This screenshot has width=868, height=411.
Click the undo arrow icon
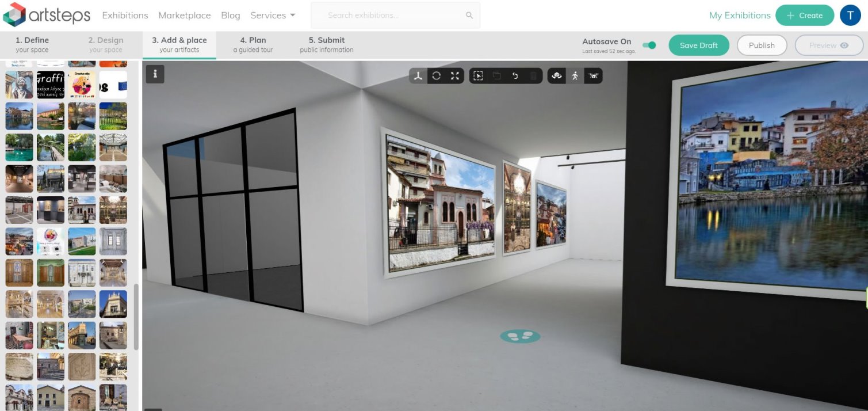click(515, 76)
